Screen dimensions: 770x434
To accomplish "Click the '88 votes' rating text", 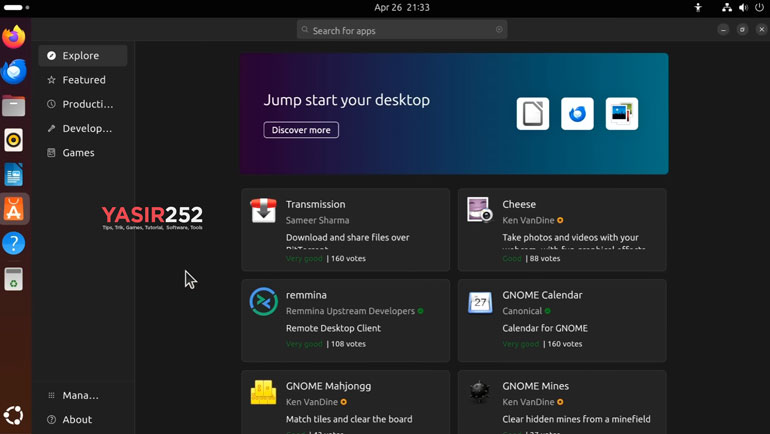I will 545,259.
